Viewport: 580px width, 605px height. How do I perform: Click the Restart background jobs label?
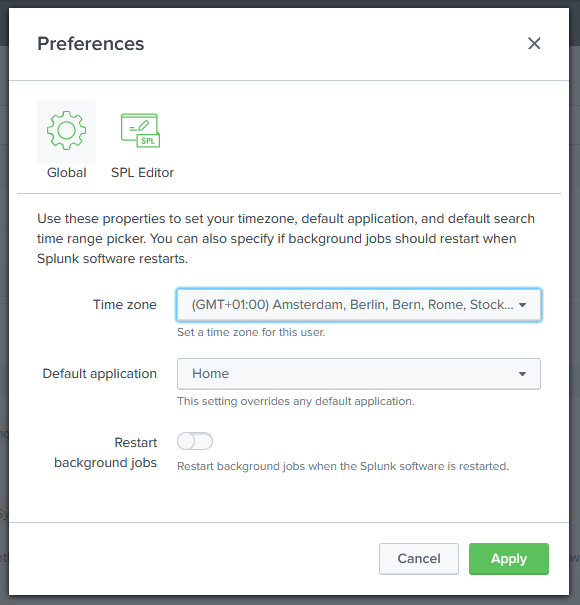pos(105,452)
